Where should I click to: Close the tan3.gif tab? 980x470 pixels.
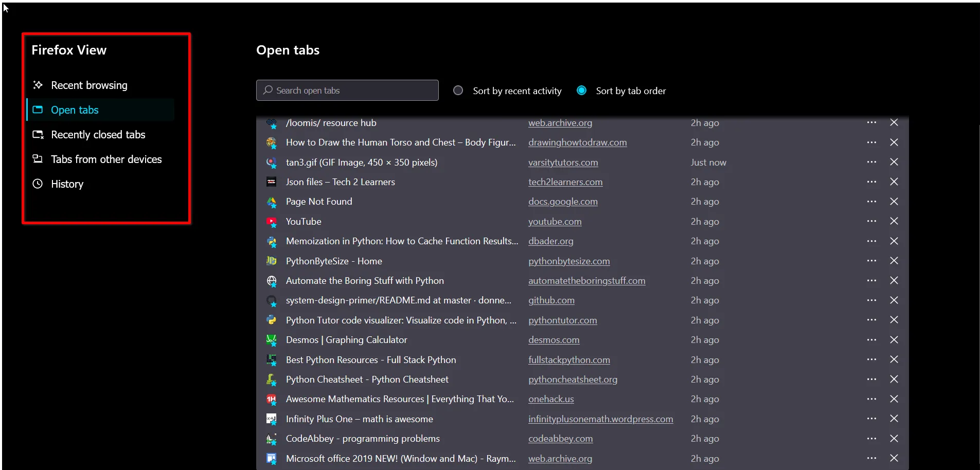click(894, 162)
